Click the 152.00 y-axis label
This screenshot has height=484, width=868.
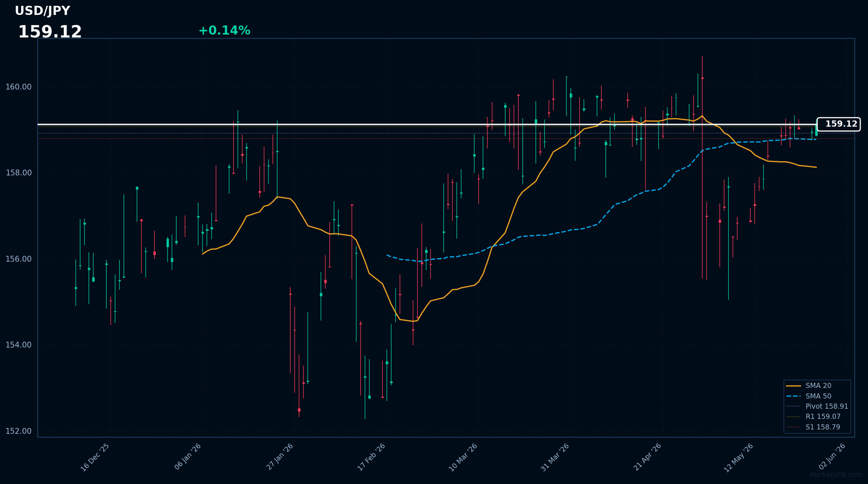pos(19,431)
